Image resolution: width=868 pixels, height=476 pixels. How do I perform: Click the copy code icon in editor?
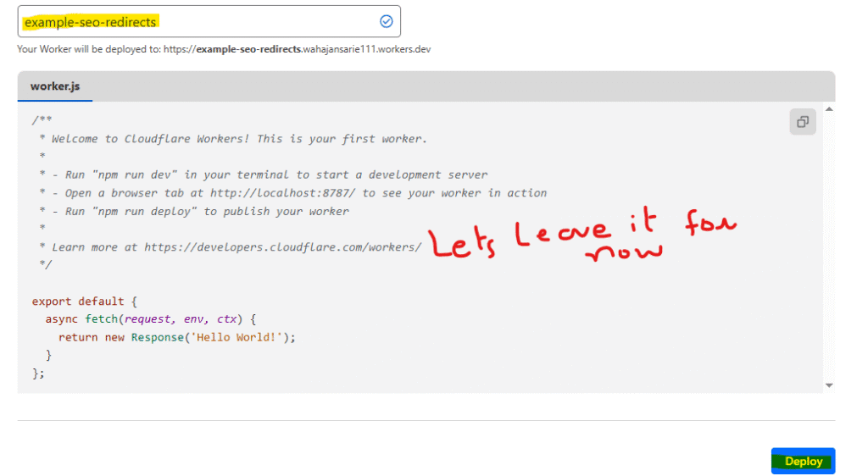(802, 122)
